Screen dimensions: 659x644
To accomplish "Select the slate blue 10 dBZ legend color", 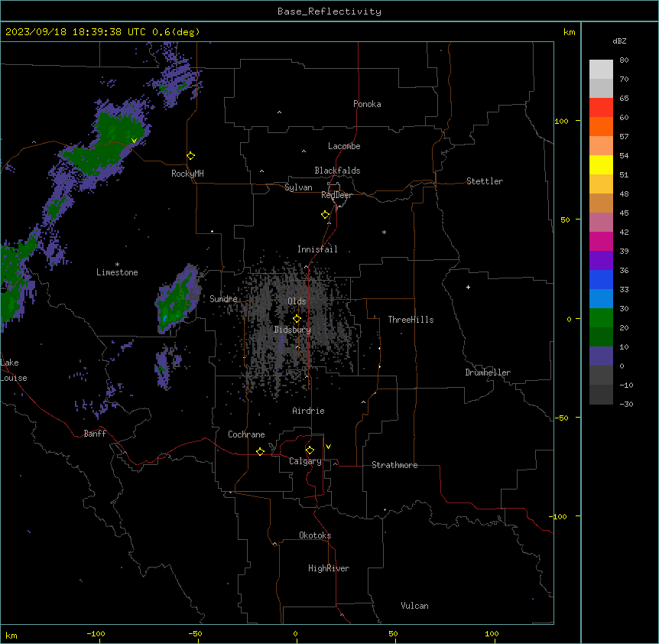I will [x=601, y=356].
